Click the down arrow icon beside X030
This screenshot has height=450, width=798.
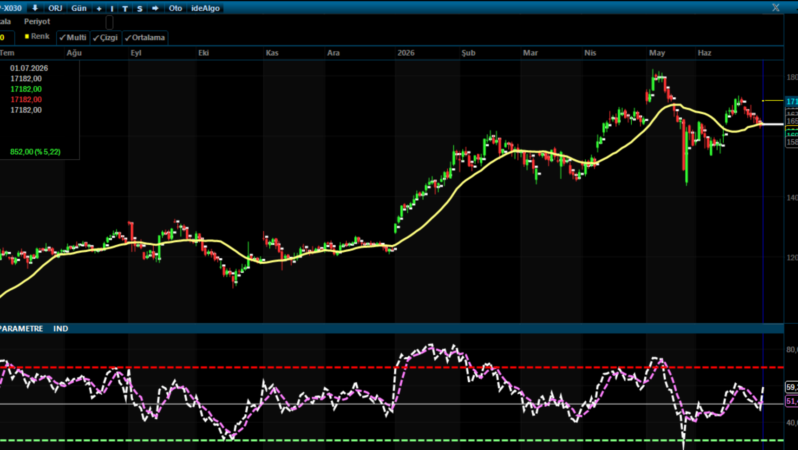point(35,8)
